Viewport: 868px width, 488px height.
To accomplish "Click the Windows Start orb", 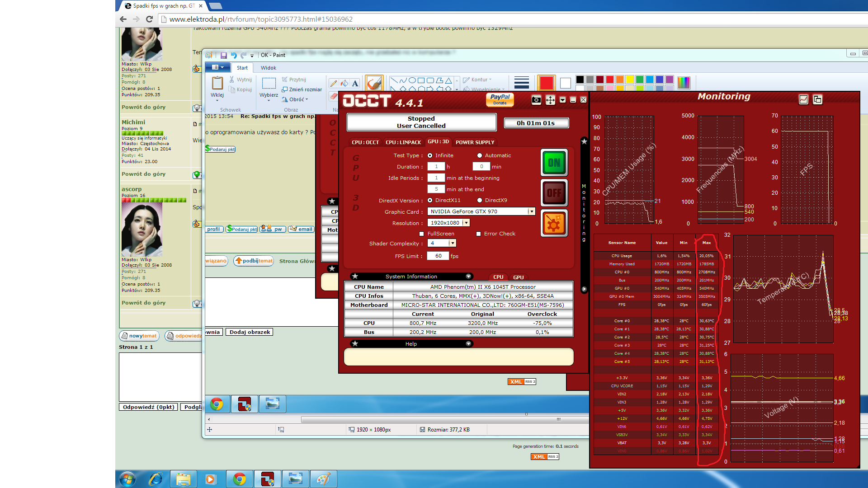I will click(x=127, y=479).
